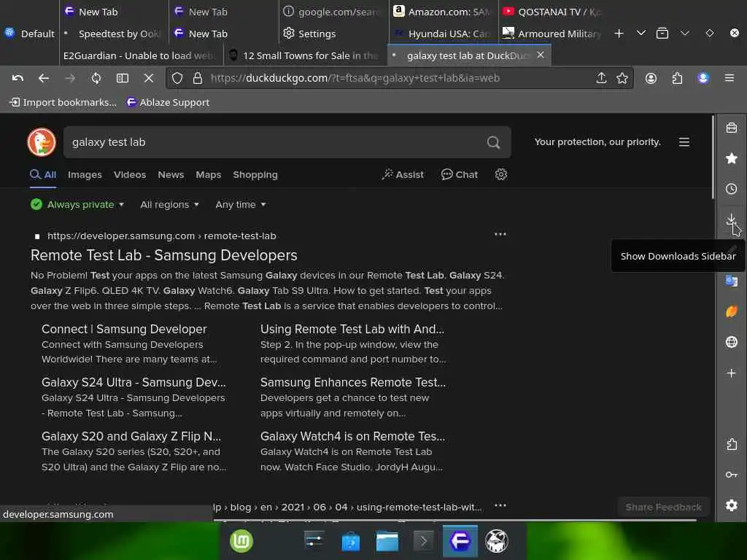Open sidebar settings gear at bottom
747x560 pixels.
pos(731,505)
